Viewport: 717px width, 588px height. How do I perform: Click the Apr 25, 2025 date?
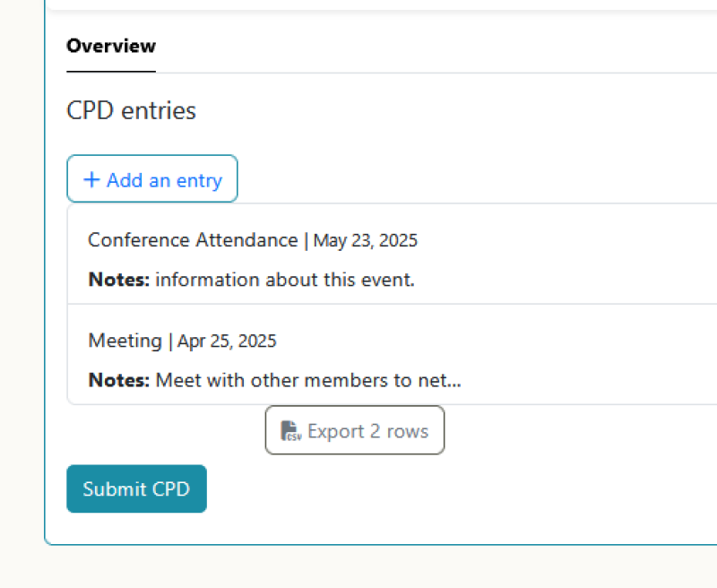coord(227,341)
